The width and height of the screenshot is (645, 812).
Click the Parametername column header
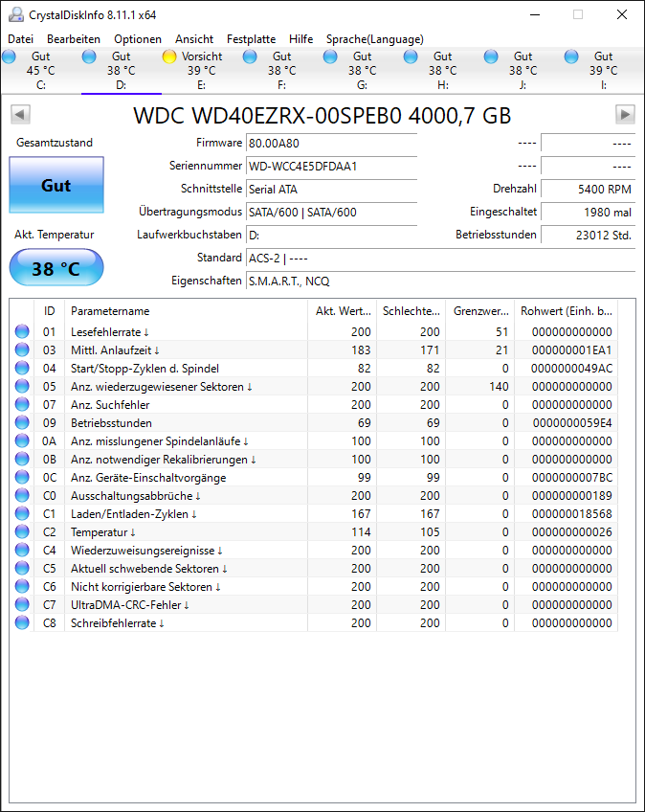tap(186, 310)
